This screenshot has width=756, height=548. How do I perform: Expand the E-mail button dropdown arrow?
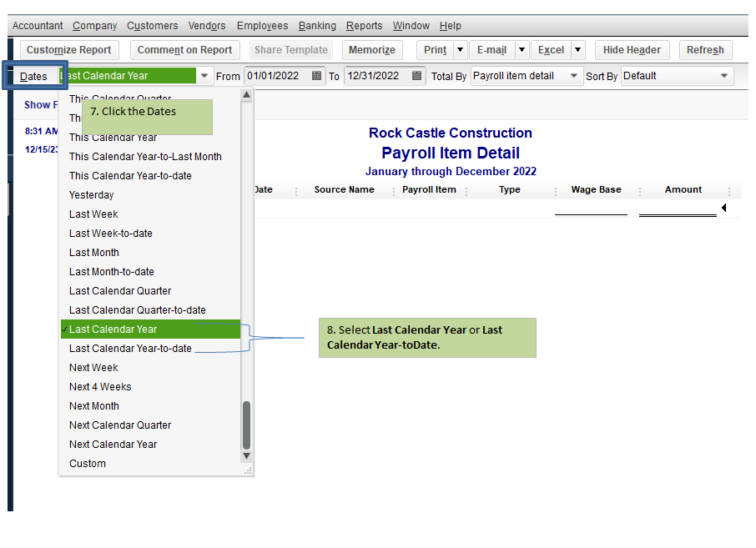tap(522, 50)
